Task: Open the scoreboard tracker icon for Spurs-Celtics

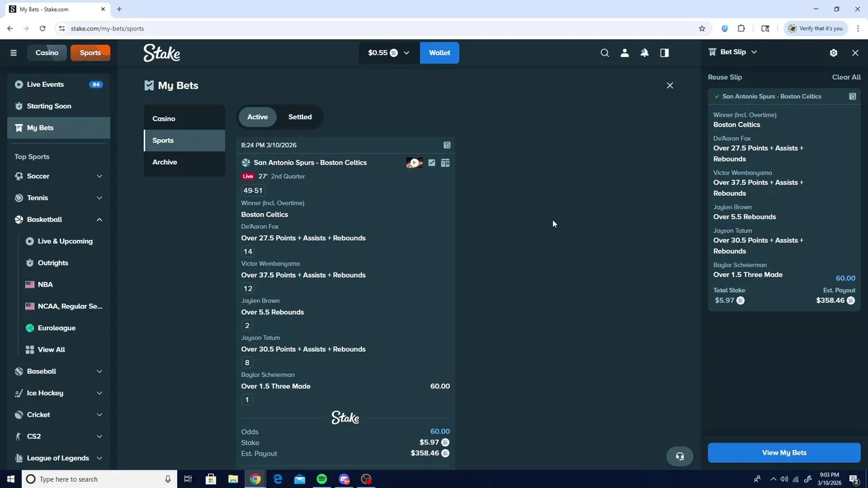Action: pyautogui.click(x=445, y=163)
